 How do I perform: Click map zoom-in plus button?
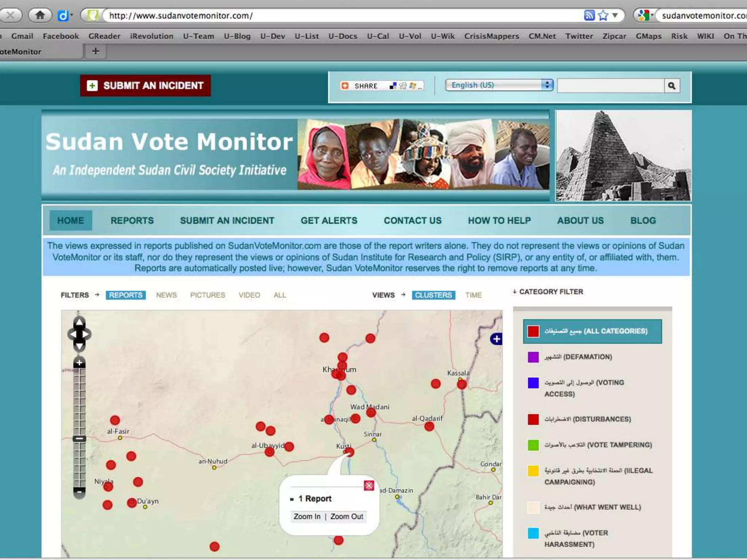point(79,363)
